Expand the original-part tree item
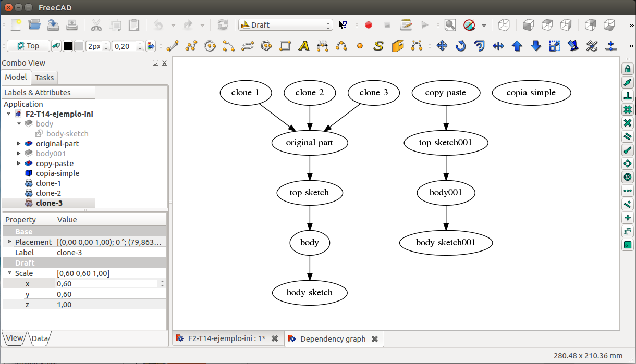 tap(19, 144)
